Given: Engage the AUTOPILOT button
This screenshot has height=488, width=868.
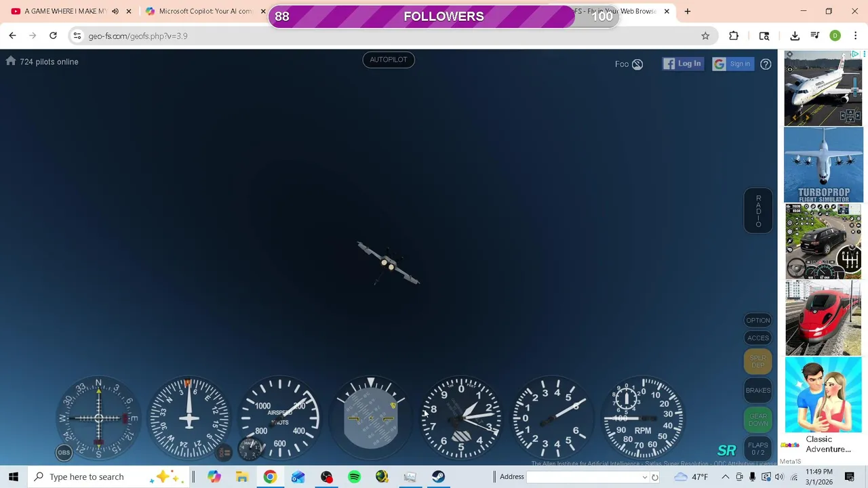Looking at the screenshot, I should click(389, 60).
